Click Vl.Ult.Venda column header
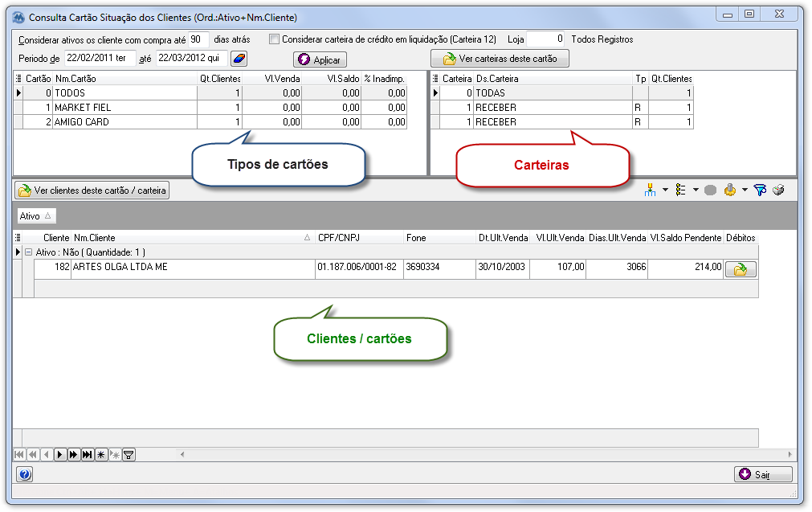Screen dimensions: 812x512 (558, 238)
